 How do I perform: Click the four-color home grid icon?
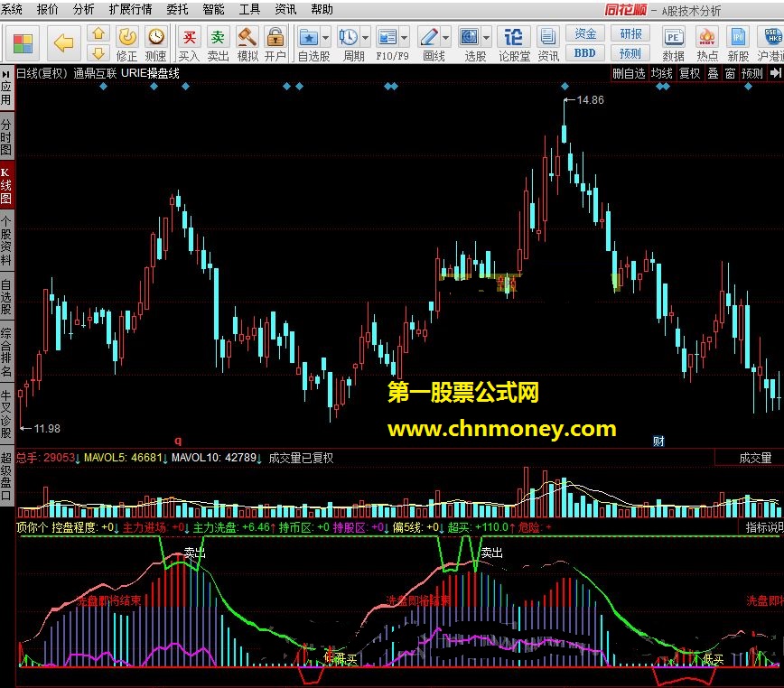23,43
